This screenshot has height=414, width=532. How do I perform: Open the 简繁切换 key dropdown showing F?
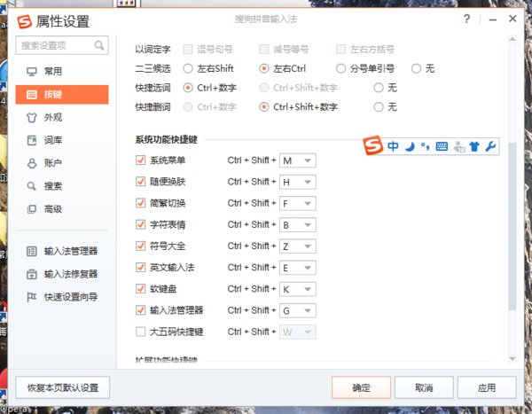(298, 204)
